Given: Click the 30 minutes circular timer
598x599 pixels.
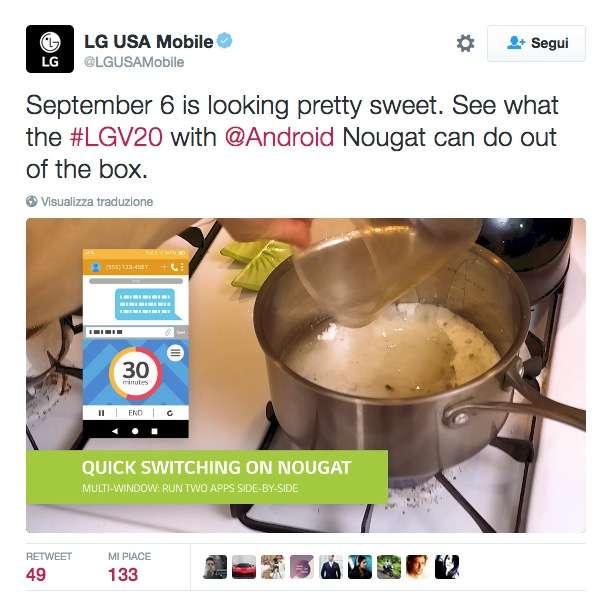Looking at the screenshot, I should (x=136, y=373).
